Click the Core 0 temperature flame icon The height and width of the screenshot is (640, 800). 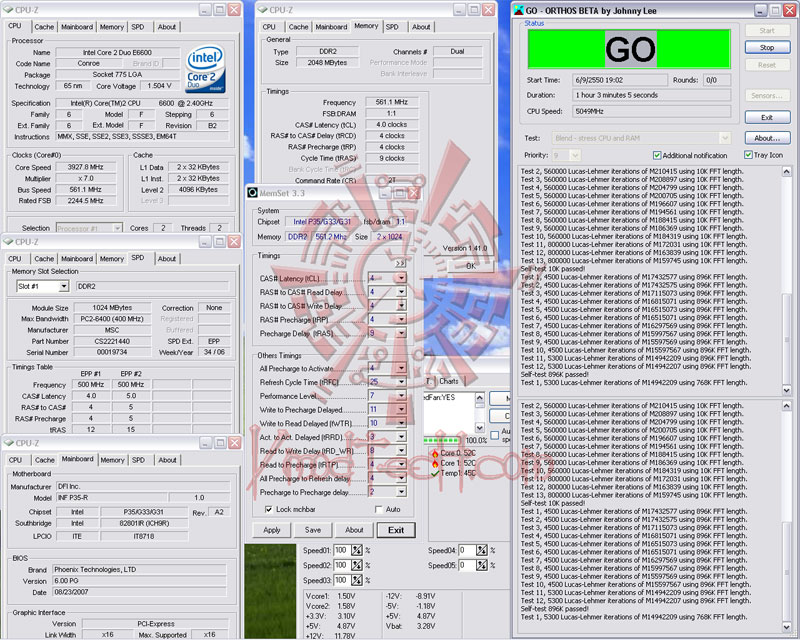point(435,453)
